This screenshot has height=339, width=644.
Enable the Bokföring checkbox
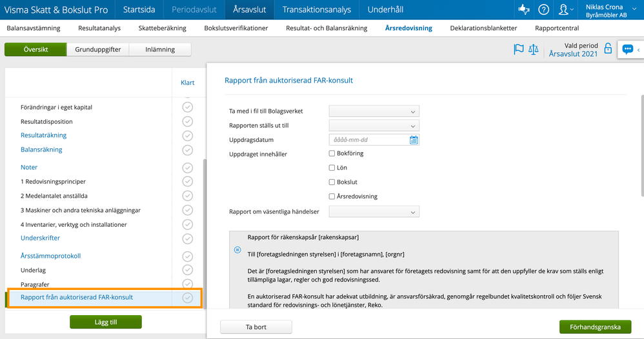(332, 153)
